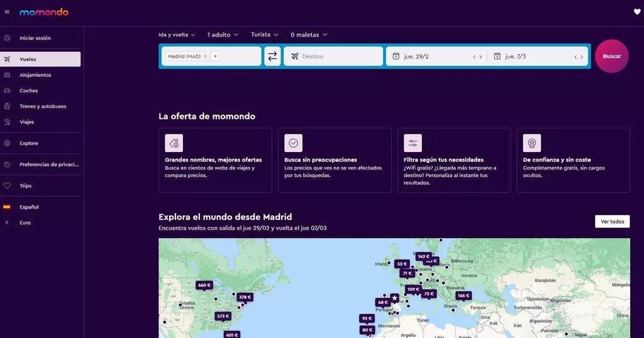Open the Turista cabin class dropdown
The height and width of the screenshot is (338, 644).
pyautogui.click(x=265, y=35)
